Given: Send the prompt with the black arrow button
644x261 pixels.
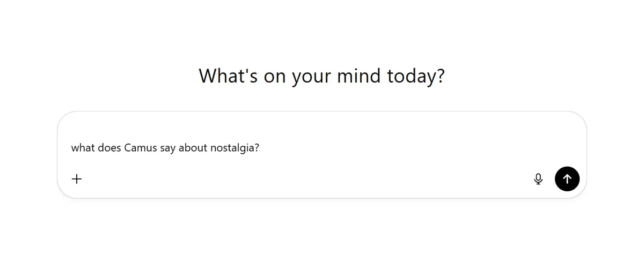Looking at the screenshot, I should point(567,179).
